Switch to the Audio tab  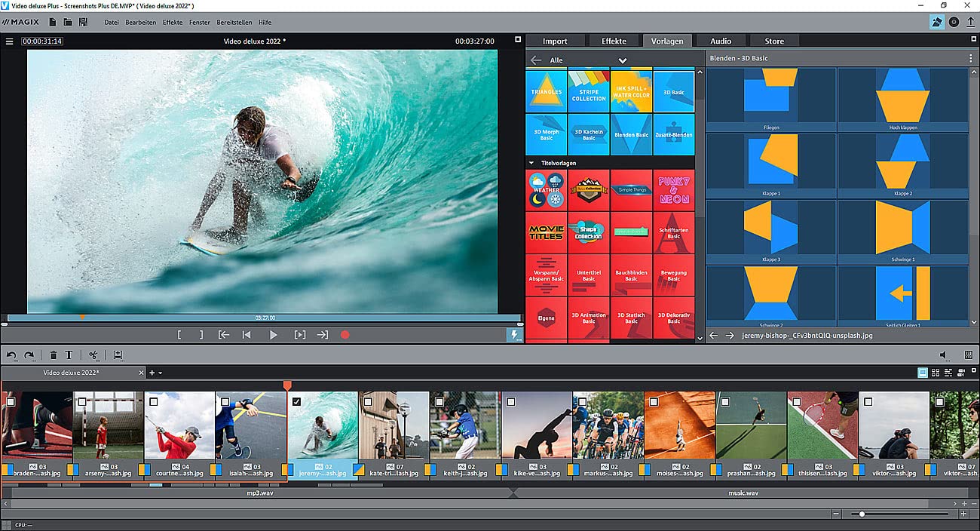coord(721,41)
